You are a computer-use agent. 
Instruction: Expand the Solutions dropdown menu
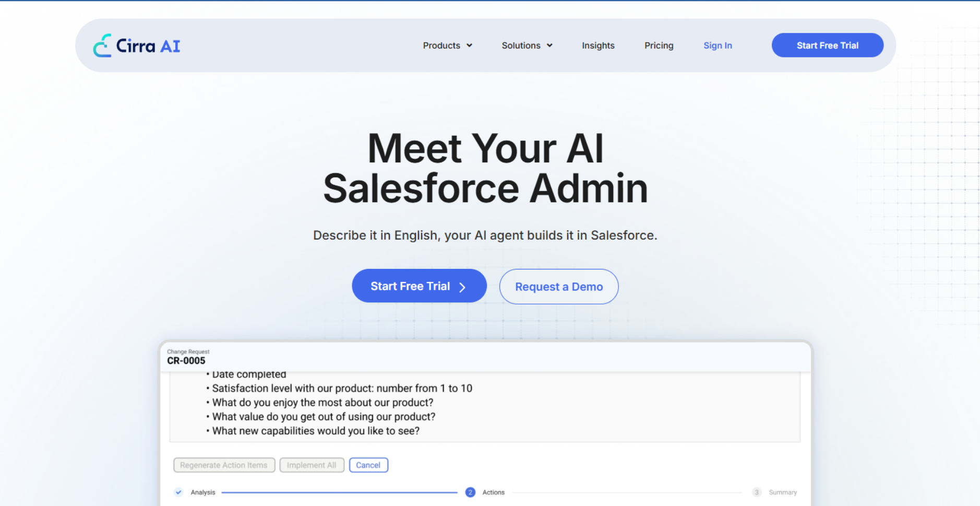pos(527,45)
